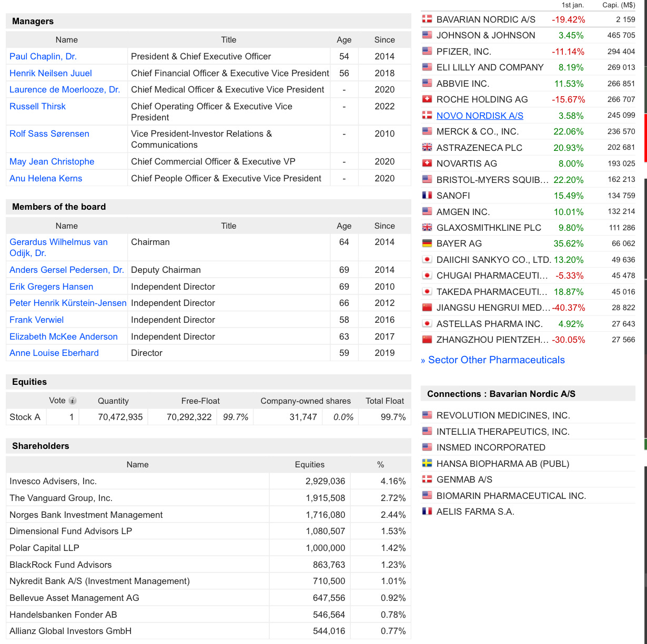Open Paul Chaplin, Dr. manager profile
This screenshot has height=644, width=647.
click(43, 56)
